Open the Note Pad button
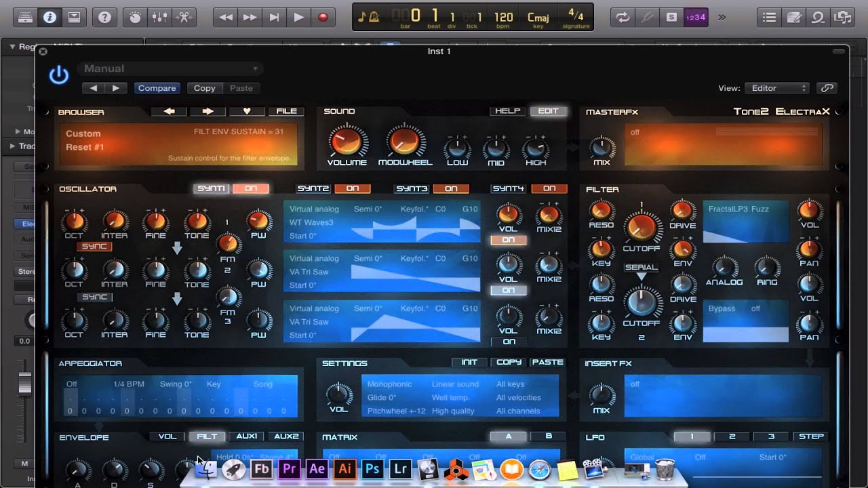 tap(793, 17)
